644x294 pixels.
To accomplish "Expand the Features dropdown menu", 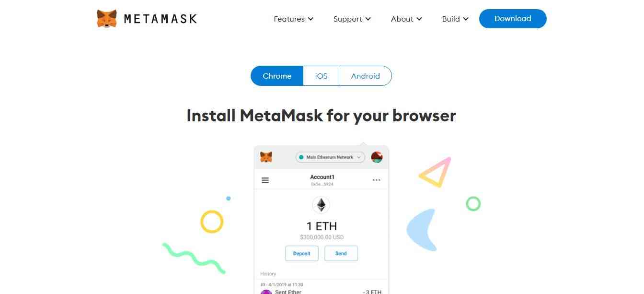I will tap(293, 19).
